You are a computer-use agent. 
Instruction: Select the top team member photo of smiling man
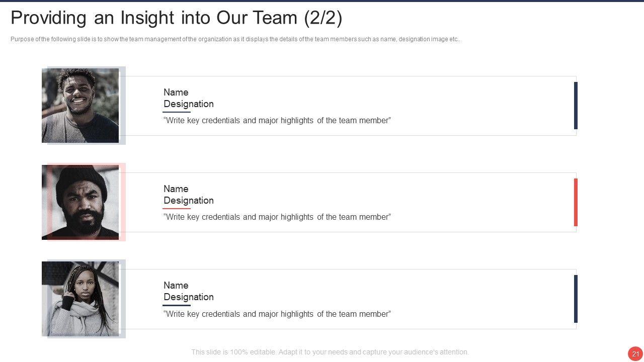[x=80, y=106]
